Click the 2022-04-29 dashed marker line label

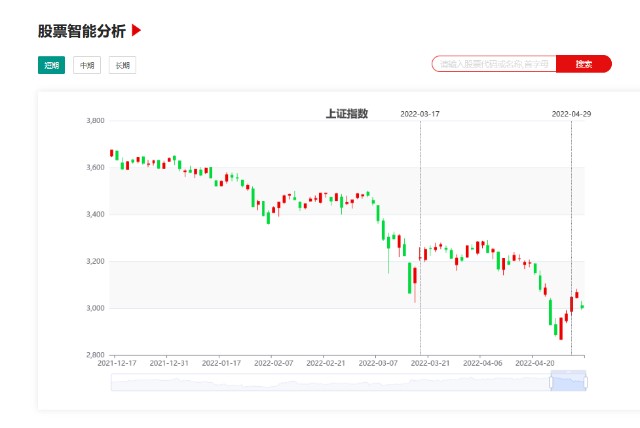point(571,114)
